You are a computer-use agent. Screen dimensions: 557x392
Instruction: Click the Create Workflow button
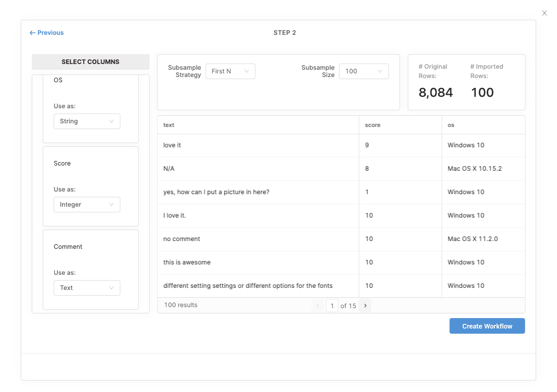tap(487, 326)
